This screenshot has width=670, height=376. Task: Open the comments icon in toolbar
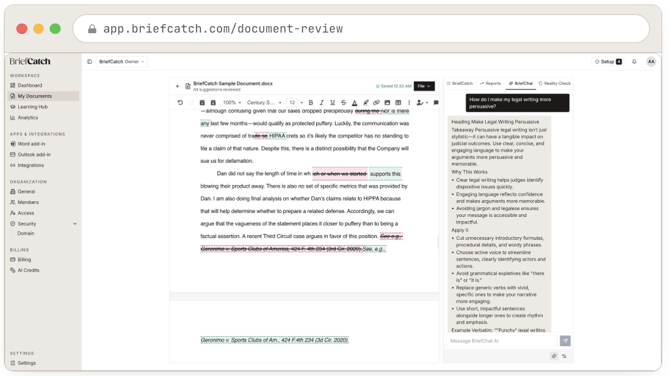tap(436, 103)
